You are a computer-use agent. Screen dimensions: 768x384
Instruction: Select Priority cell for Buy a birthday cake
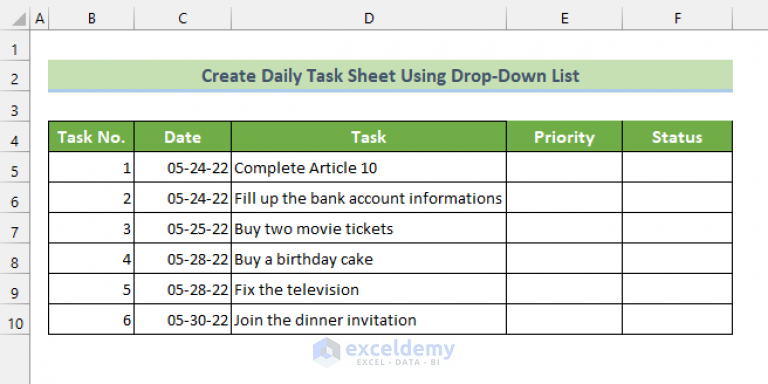pos(564,259)
